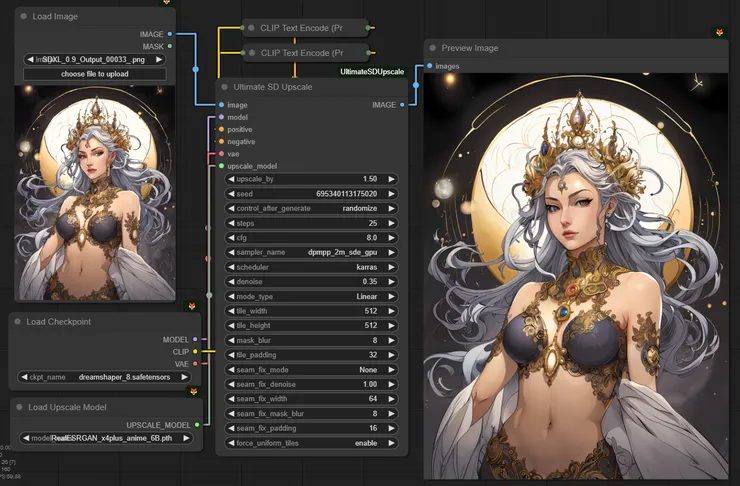
Task: Decrease the steps value with left arrow
Action: click(232, 223)
